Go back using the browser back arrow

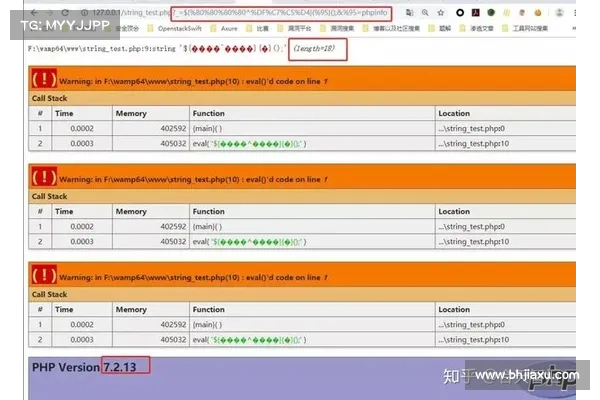[x=34, y=13]
